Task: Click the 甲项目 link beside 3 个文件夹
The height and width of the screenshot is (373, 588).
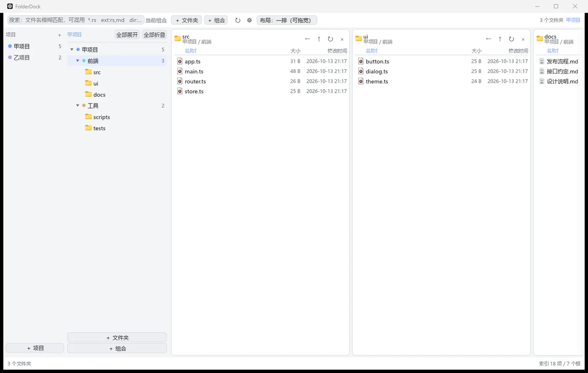Action: (573, 20)
